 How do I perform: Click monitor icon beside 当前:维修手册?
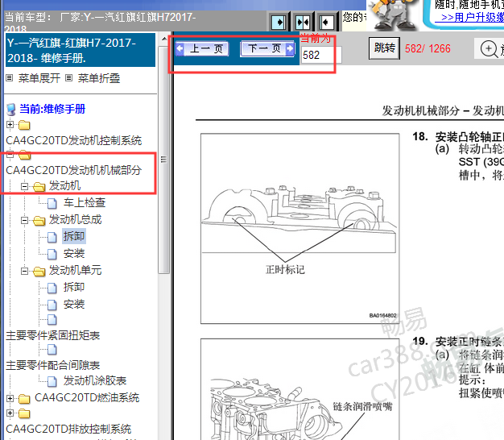(11, 110)
